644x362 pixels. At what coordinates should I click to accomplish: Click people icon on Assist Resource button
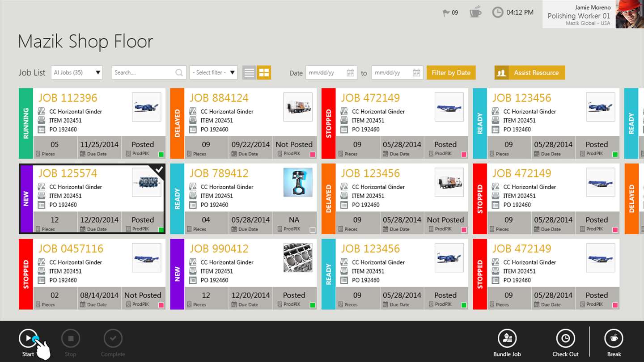pyautogui.click(x=501, y=73)
